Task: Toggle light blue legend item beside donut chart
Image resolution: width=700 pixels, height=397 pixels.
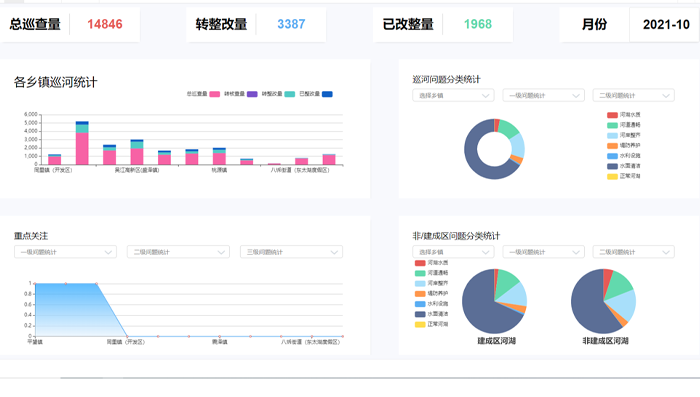Action: tap(624, 135)
